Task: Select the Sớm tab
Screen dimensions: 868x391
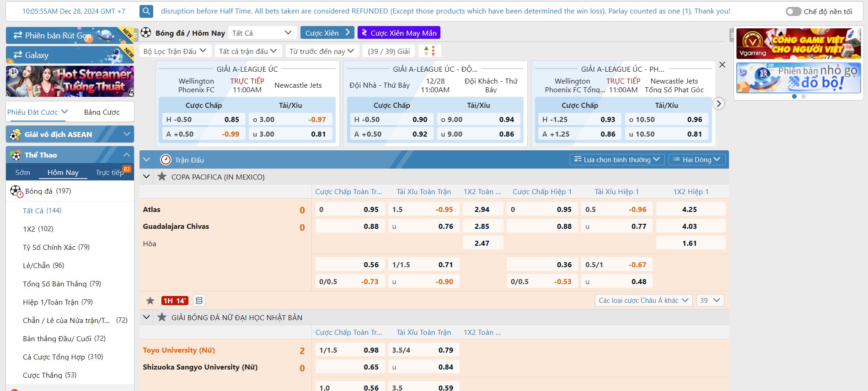Action: [x=23, y=172]
